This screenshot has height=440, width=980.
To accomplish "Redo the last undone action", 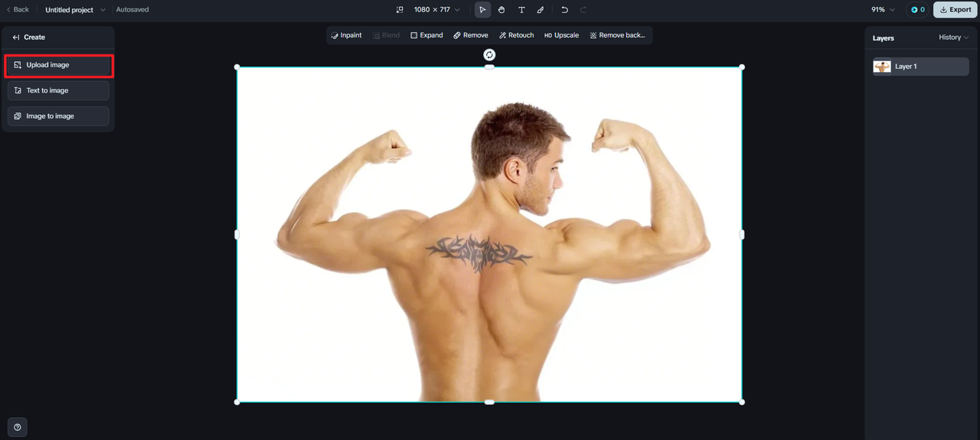I will pyautogui.click(x=583, y=10).
